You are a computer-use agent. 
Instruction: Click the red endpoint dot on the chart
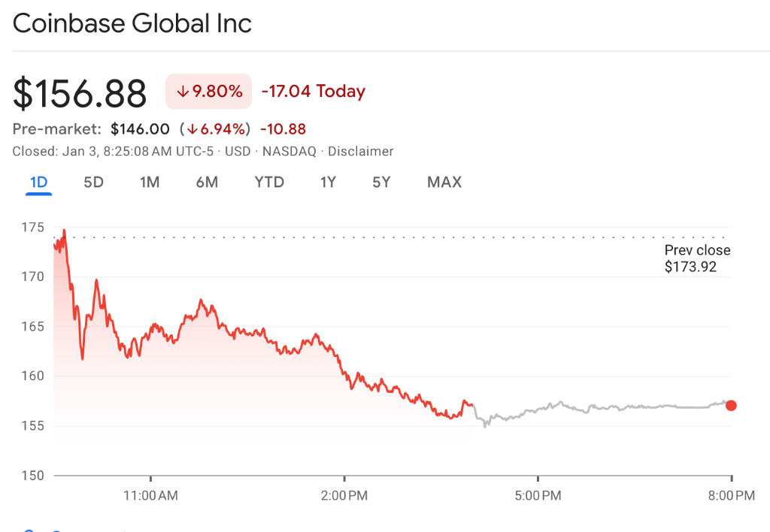pyautogui.click(x=731, y=406)
